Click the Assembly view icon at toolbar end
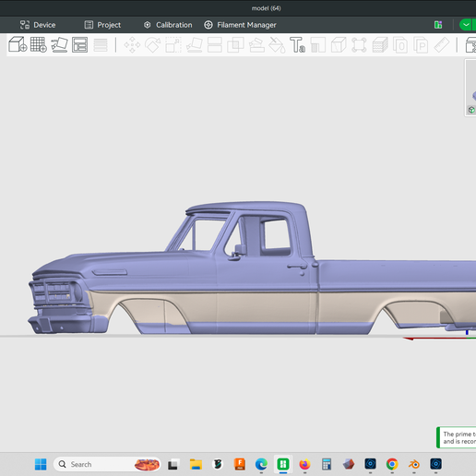 [x=470, y=45]
